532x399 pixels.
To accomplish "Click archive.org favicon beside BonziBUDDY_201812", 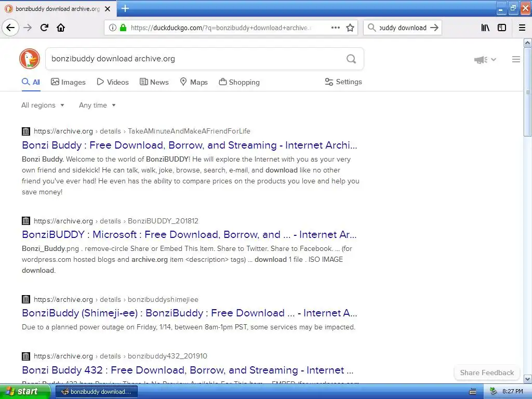I will [26, 221].
